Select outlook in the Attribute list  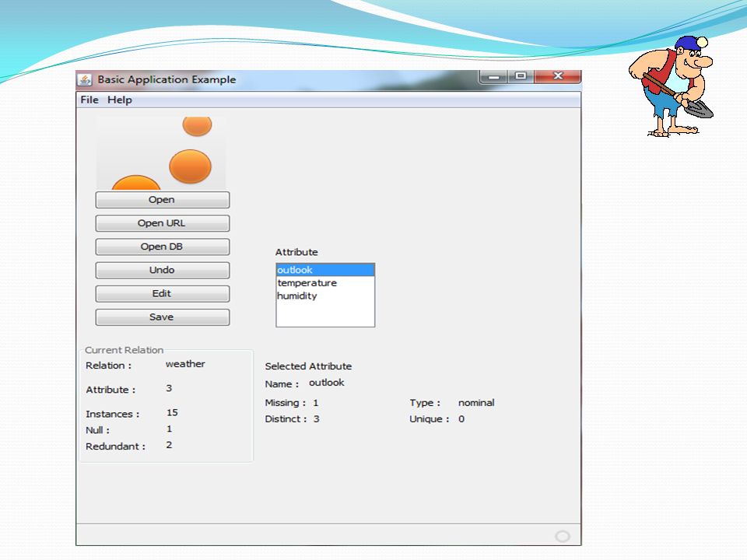click(x=325, y=270)
